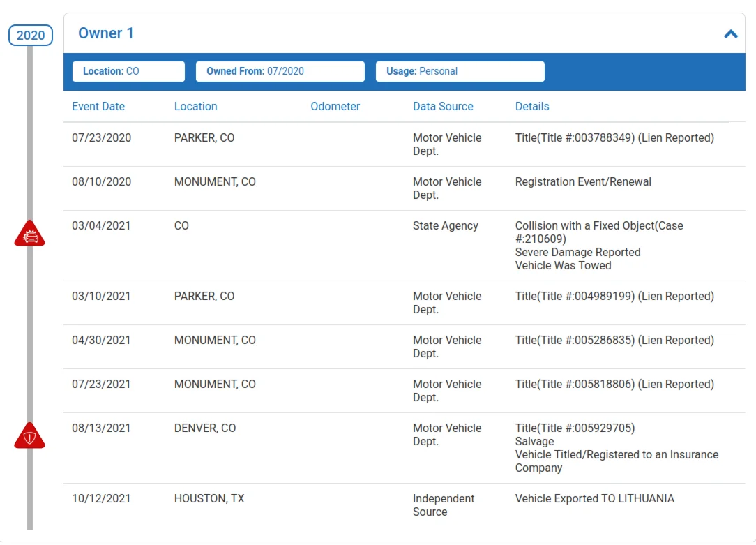This screenshot has height=545, width=756.
Task: Select the 03/04/2021 event date
Action: (101, 225)
